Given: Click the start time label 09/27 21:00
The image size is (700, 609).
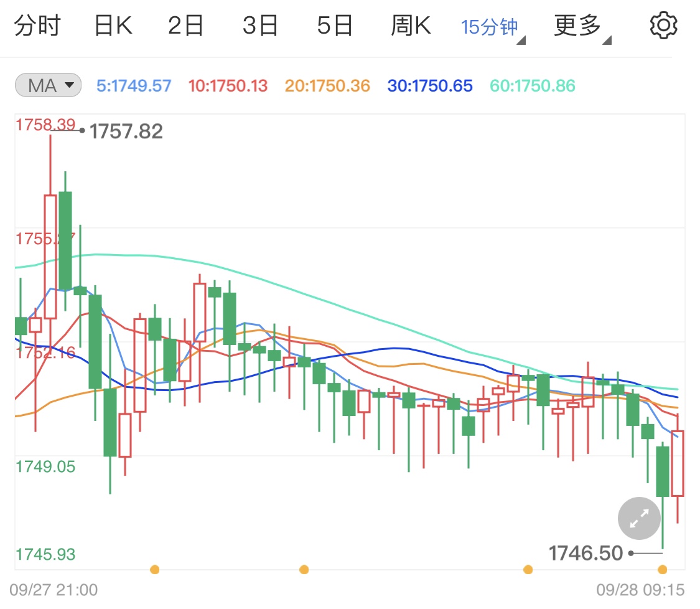Looking at the screenshot, I should [54, 590].
